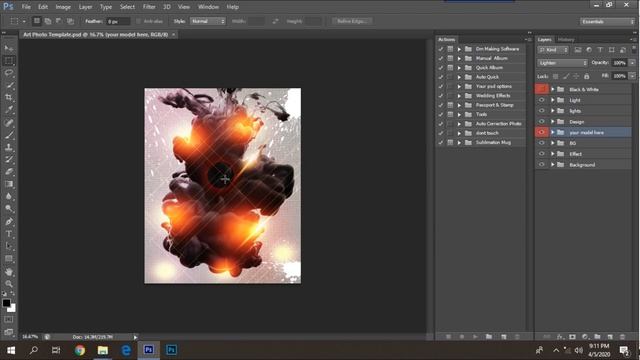Select the Magic Wand tool

coord(9,85)
